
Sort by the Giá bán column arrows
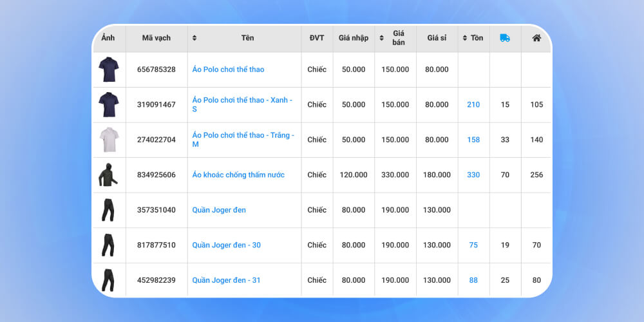[x=381, y=38]
